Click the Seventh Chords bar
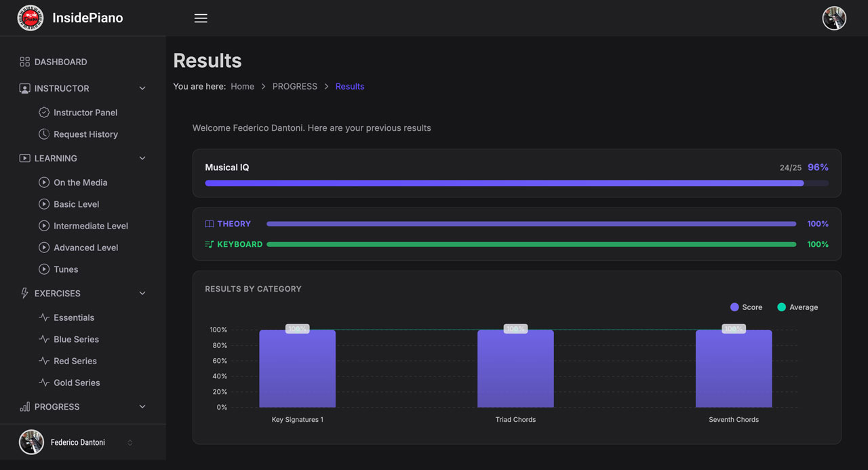 click(x=734, y=369)
